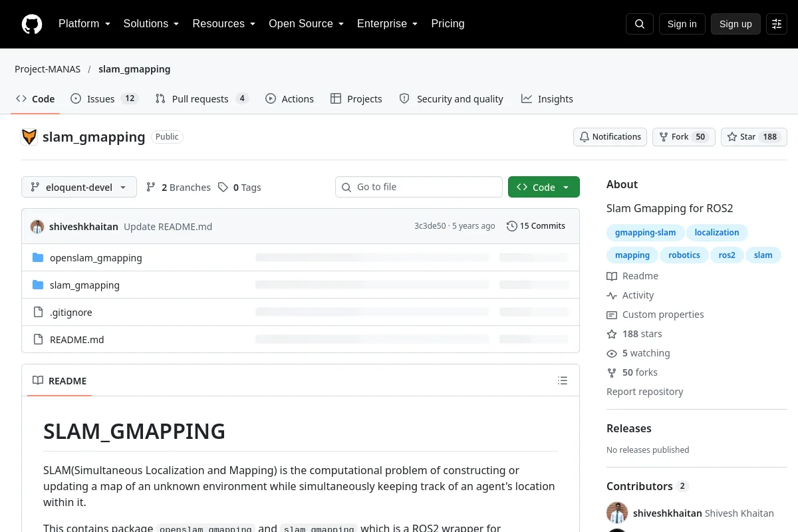View the 188 stars link
Screen dimensions: 798x532
[x=634, y=334]
